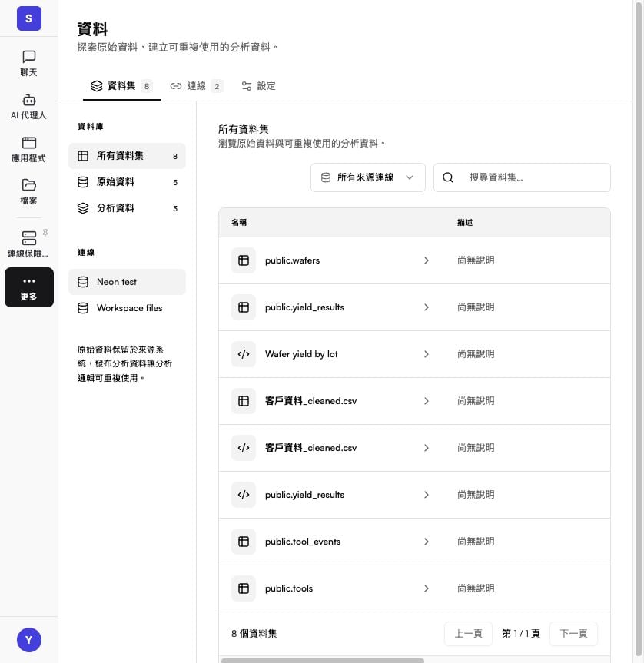Click the code icon of Wafer yield by lot

[244, 354]
